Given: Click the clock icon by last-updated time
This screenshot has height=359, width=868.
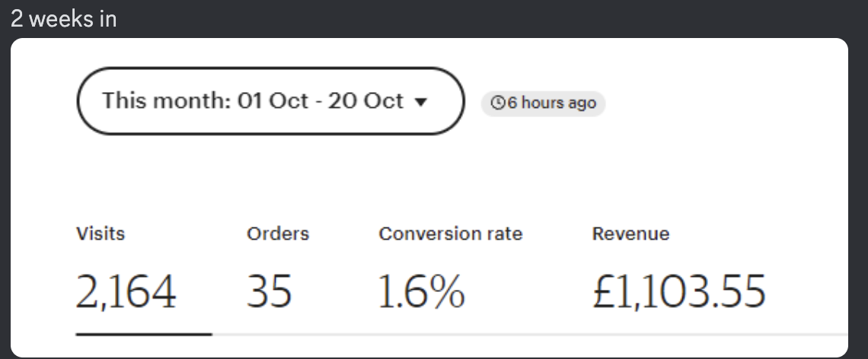Looking at the screenshot, I should tap(498, 103).
